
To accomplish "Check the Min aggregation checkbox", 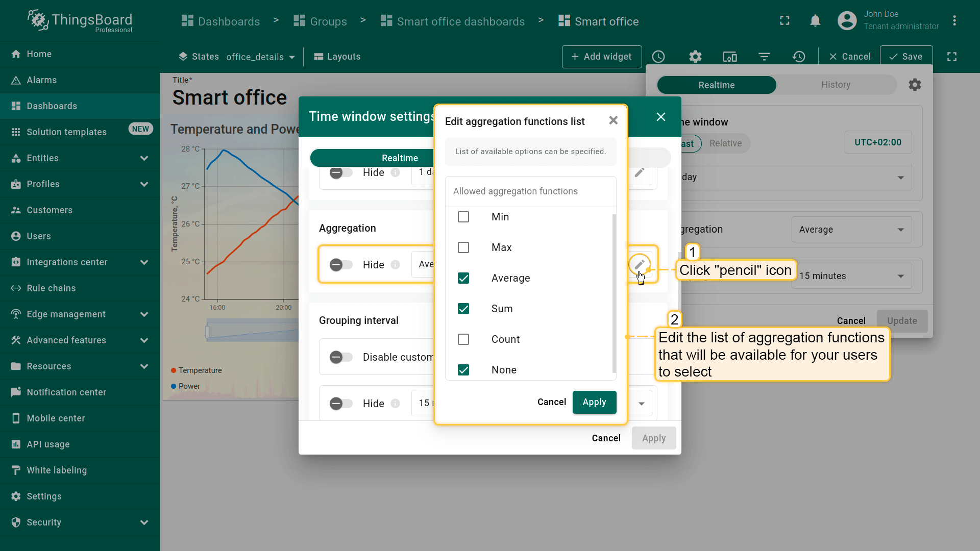I will pos(463,217).
